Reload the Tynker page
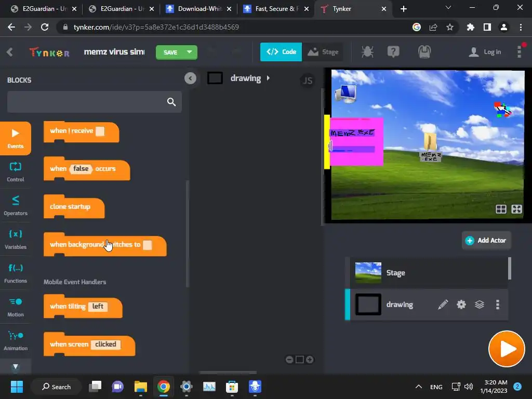This screenshot has width=532, height=399. pos(45,27)
